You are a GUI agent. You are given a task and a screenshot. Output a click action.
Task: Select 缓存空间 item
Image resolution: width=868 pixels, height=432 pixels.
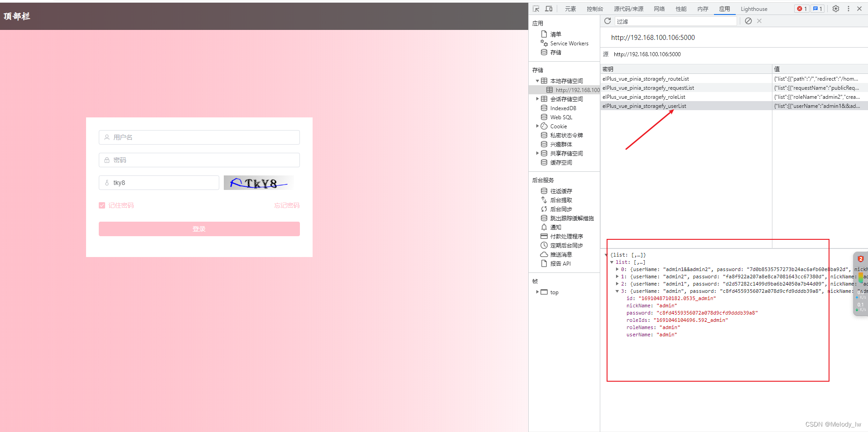pos(561,162)
